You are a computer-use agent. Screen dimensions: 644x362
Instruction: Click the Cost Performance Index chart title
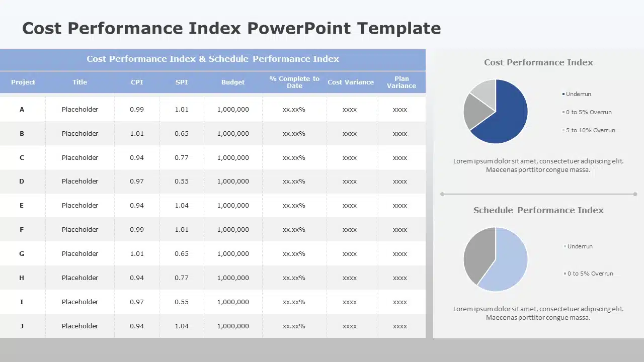[x=538, y=62]
